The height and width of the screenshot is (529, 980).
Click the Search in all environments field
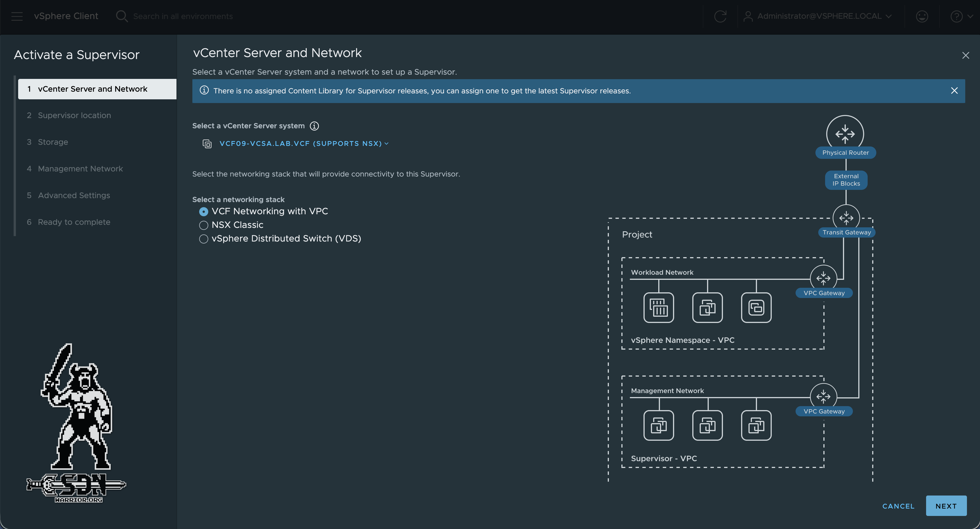(183, 16)
